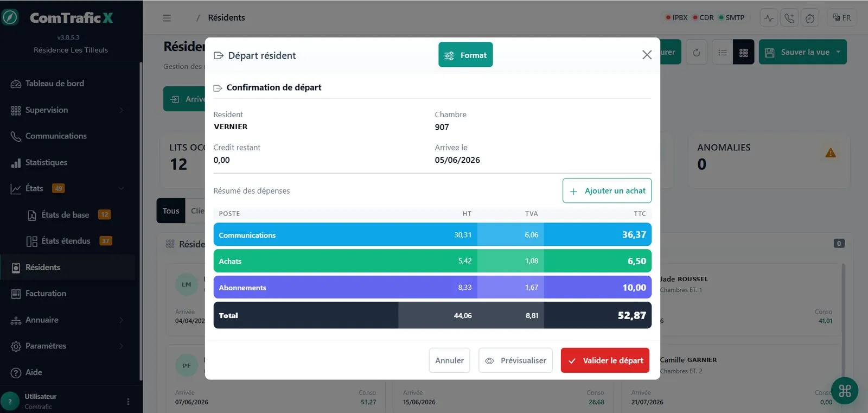This screenshot has width=868, height=413.
Task: Open the activity pulse monitor icon
Action: point(769,18)
